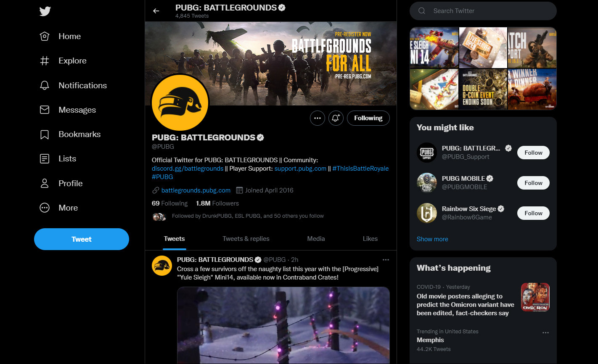Open the Memphis trend's three-dot menu
This screenshot has width=598, height=364.
pos(545,332)
